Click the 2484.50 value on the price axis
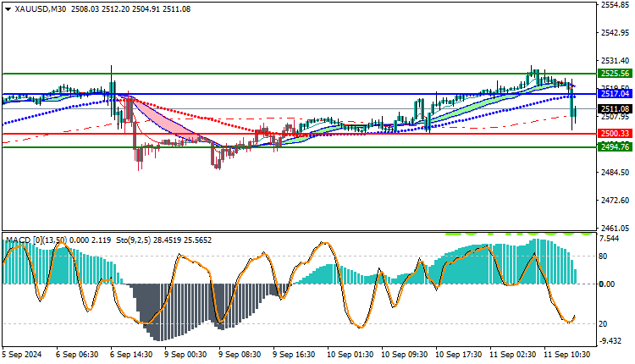Image resolution: width=635 pixels, height=364 pixels. [x=616, y=173]
